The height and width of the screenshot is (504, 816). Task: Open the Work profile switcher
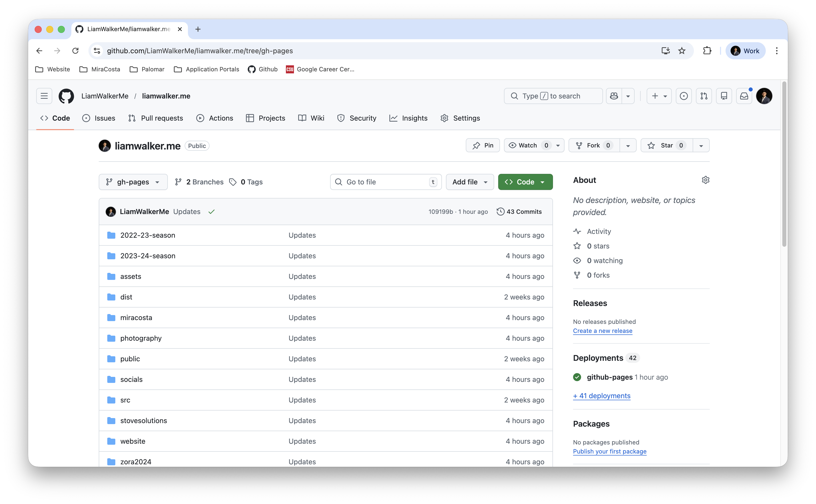745,51
